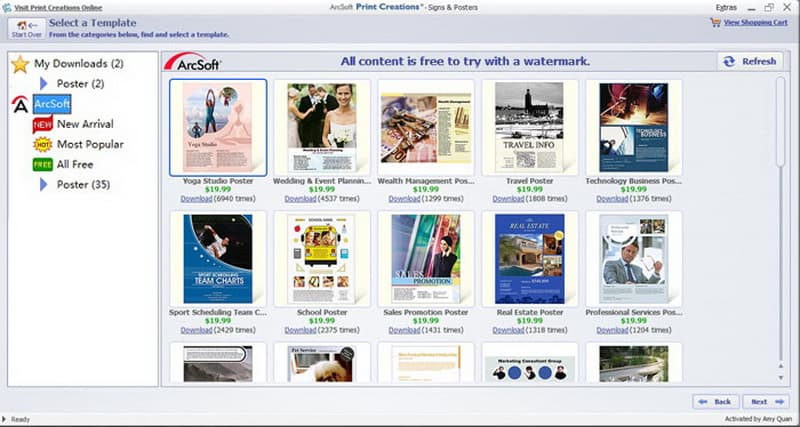The width and height of the screenshot is (800, 427).
Task: Open the New Arrival category
Action: (85, 124)
